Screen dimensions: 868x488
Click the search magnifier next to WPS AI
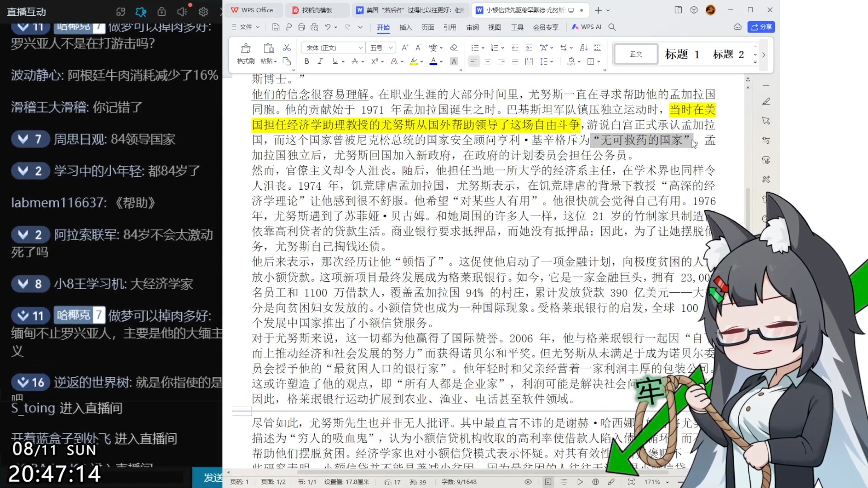click(612, 27)
